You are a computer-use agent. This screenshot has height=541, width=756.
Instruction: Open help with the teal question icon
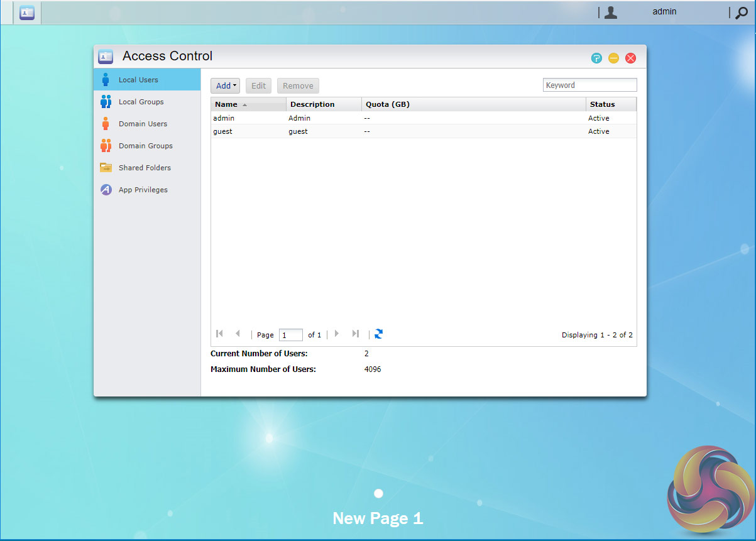tap(596, 58)
